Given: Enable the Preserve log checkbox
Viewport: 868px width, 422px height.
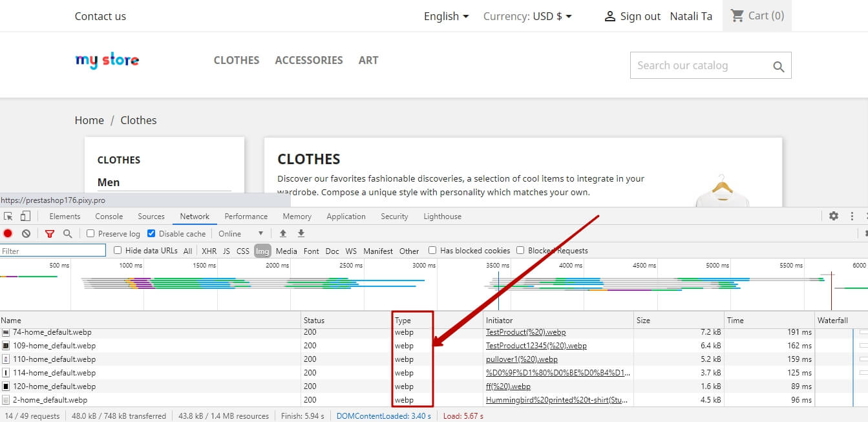Looking at the screenshot, I should pyautogui.click(x=90, y=234).
